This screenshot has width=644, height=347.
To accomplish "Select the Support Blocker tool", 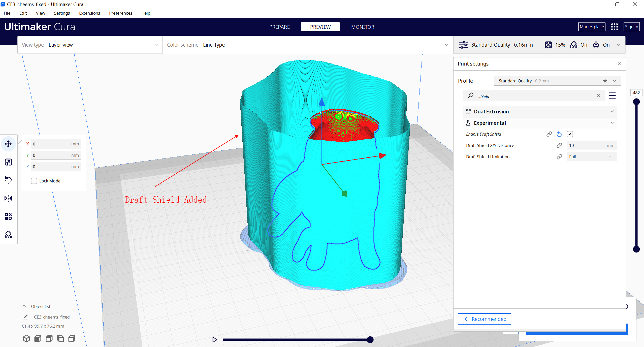I will 8,235.
